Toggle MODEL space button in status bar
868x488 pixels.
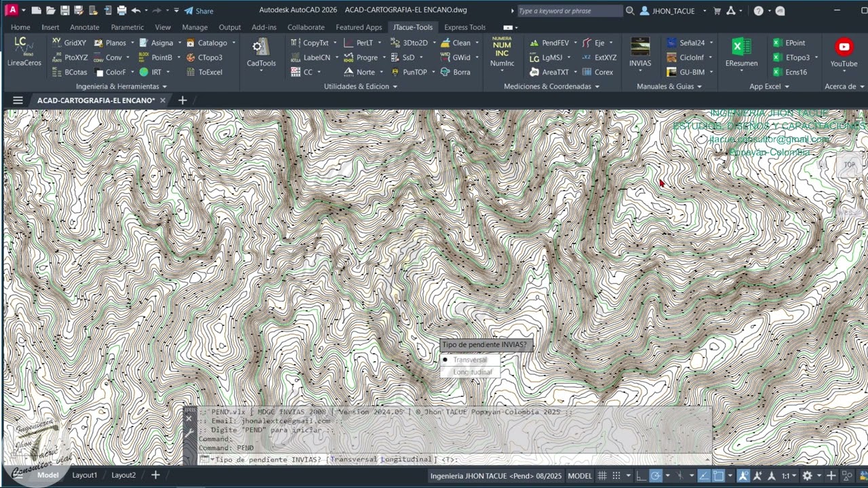pyautogui.click(x=580, y=476)
